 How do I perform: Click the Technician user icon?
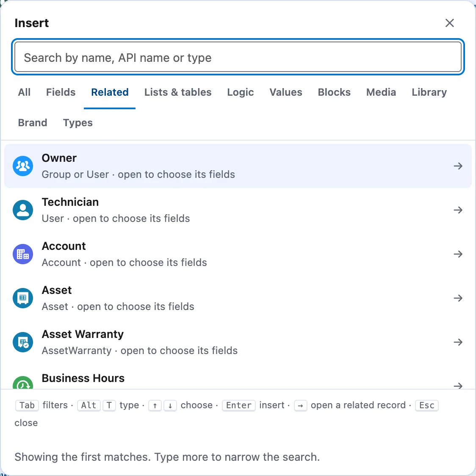point(23,210)
